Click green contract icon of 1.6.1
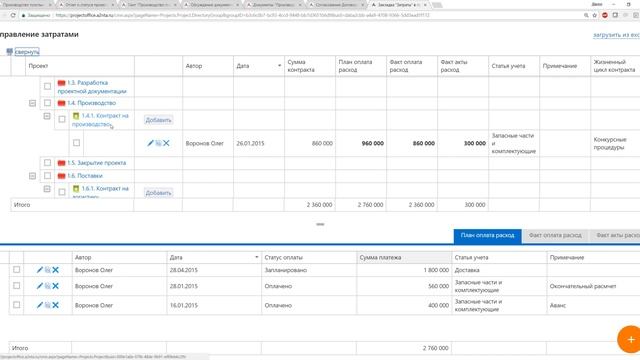640x360 pixels. [76, 189]
